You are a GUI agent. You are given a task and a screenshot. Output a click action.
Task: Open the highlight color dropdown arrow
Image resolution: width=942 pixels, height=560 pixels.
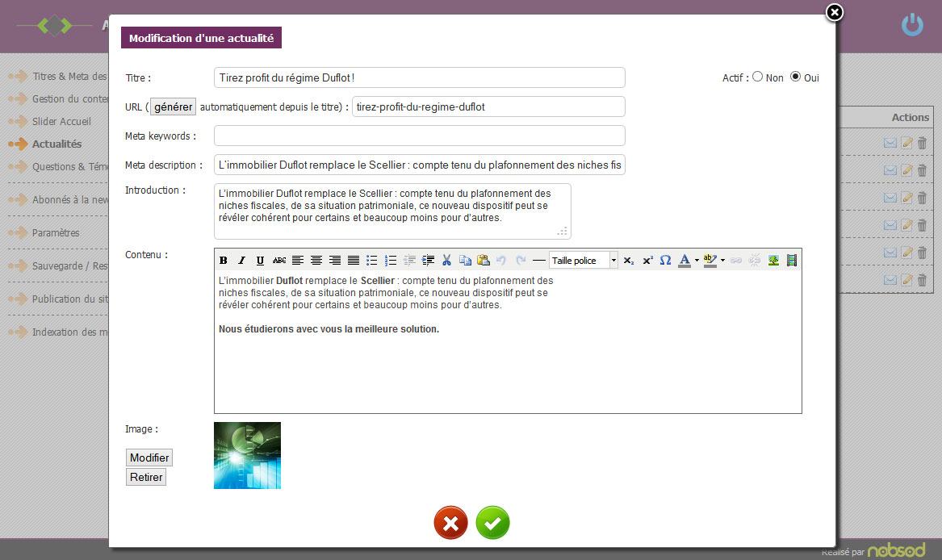tap(722, 260)
